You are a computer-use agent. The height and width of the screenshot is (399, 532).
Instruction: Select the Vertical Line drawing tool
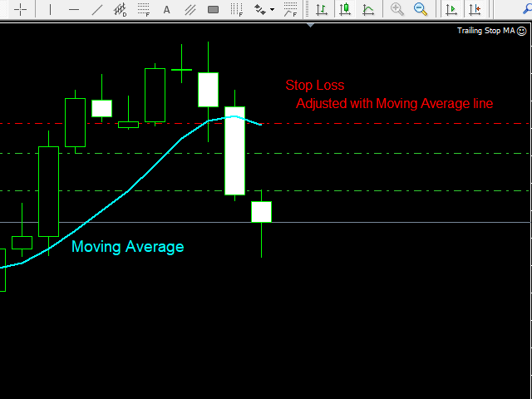pos(50,9)
